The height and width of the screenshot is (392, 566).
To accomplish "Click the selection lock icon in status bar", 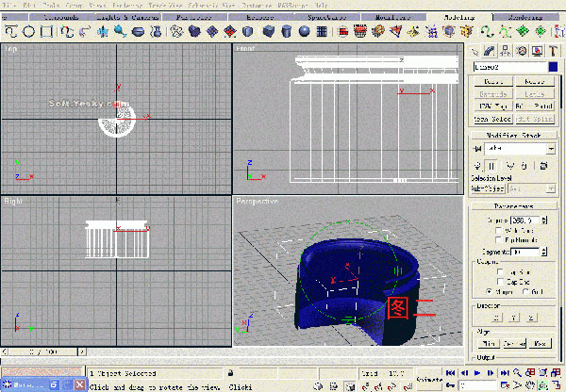I will click(x=231, y=373).
